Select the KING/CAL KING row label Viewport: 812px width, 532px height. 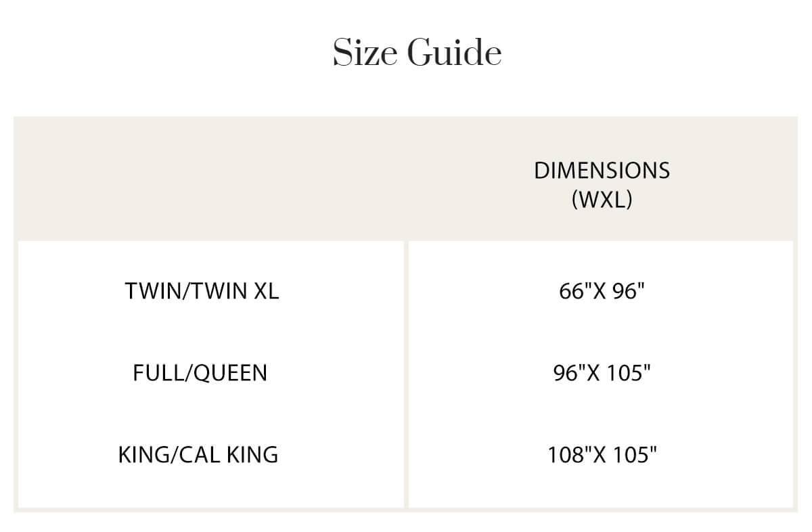[198, 454]
